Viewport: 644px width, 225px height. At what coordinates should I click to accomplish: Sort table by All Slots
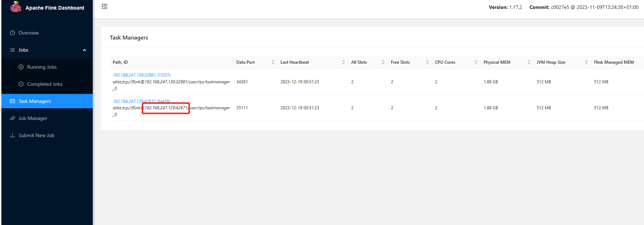[383, 62]
